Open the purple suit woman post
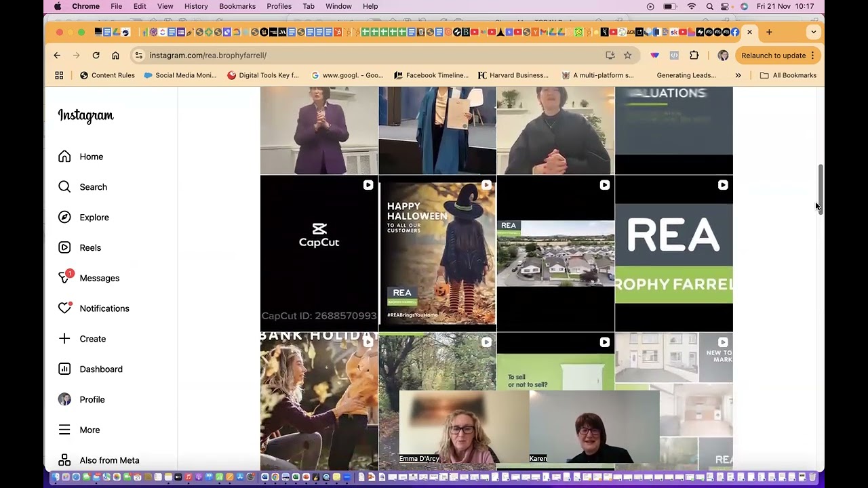The image size is (868, 488). point(319,130)
